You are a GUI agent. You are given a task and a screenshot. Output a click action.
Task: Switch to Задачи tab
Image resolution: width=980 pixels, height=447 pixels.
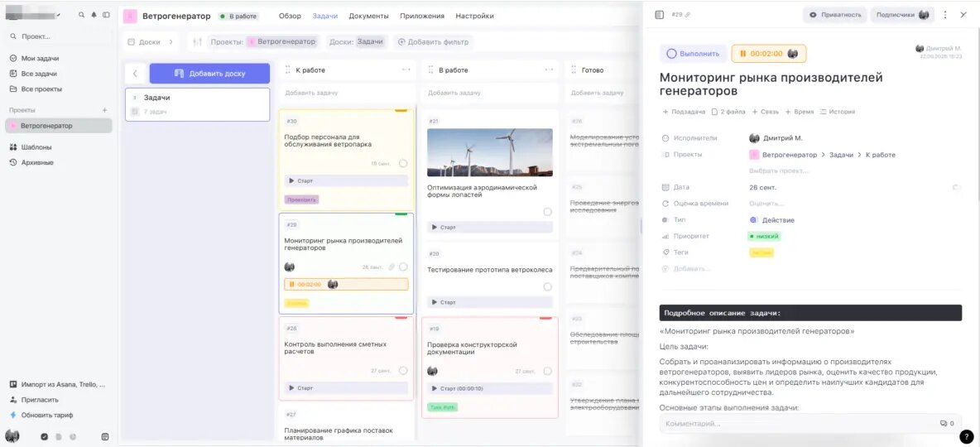pos(325,17)
